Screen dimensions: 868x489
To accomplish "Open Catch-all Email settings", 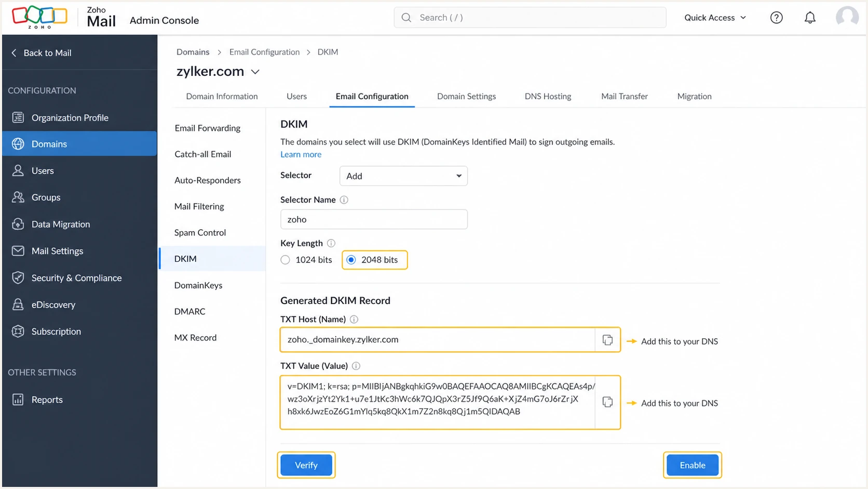I will [x=203, y=154].
